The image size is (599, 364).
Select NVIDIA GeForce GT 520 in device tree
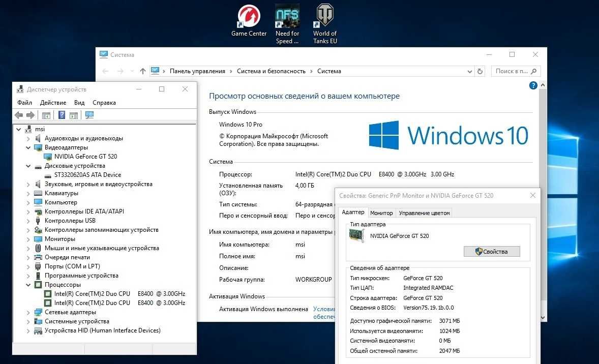(85, 157)
